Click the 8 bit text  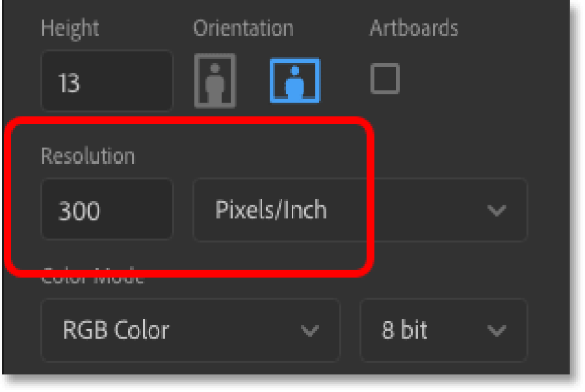[x=404, y=330]
